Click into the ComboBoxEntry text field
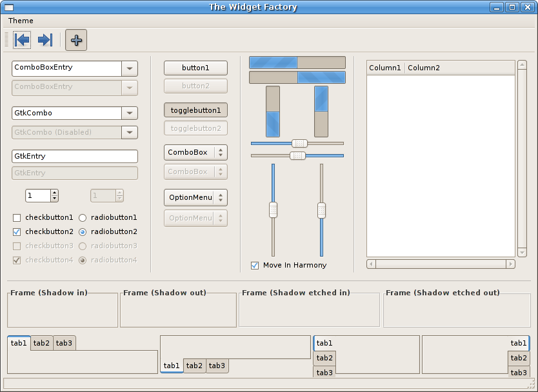This screenshot has height=392, width=538. pyautogui.click(x=66, y=68)
